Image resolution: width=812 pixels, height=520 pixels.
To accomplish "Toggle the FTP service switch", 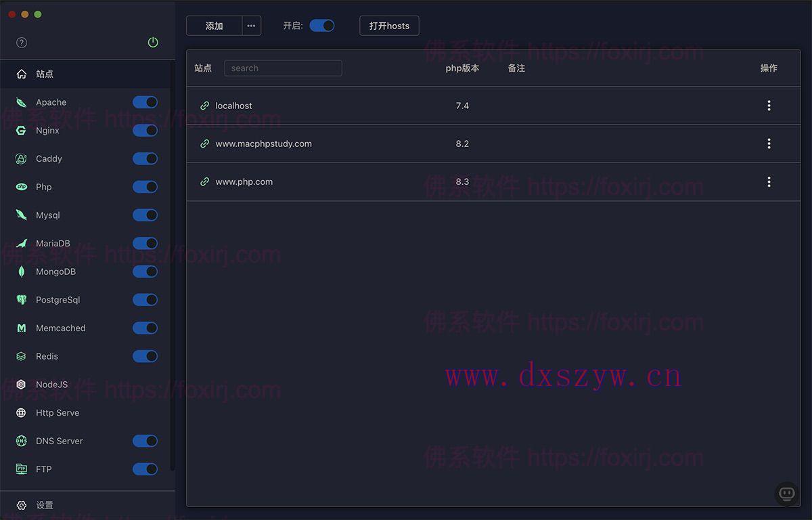I will [145, 469].
